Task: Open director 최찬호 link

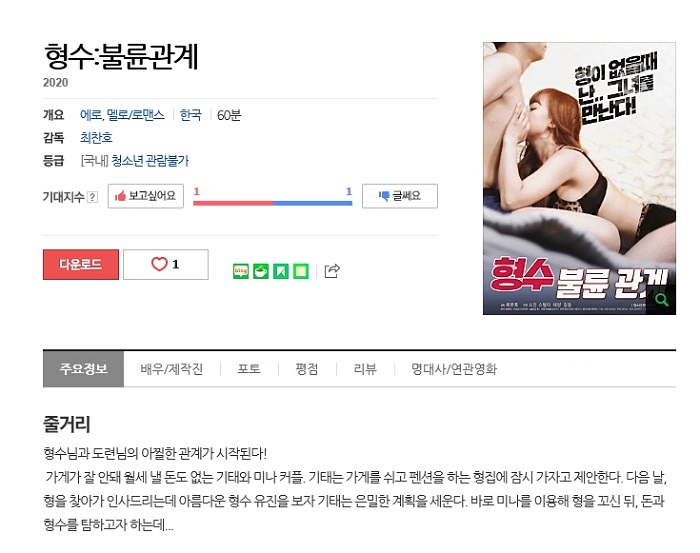Action: coord(96,137)
